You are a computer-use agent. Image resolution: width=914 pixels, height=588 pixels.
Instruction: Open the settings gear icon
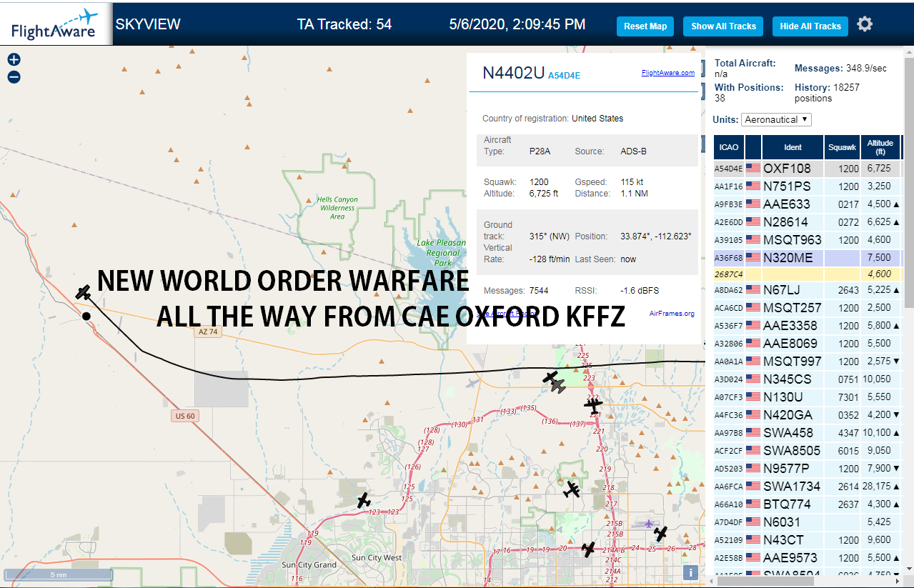pos(865,24)
